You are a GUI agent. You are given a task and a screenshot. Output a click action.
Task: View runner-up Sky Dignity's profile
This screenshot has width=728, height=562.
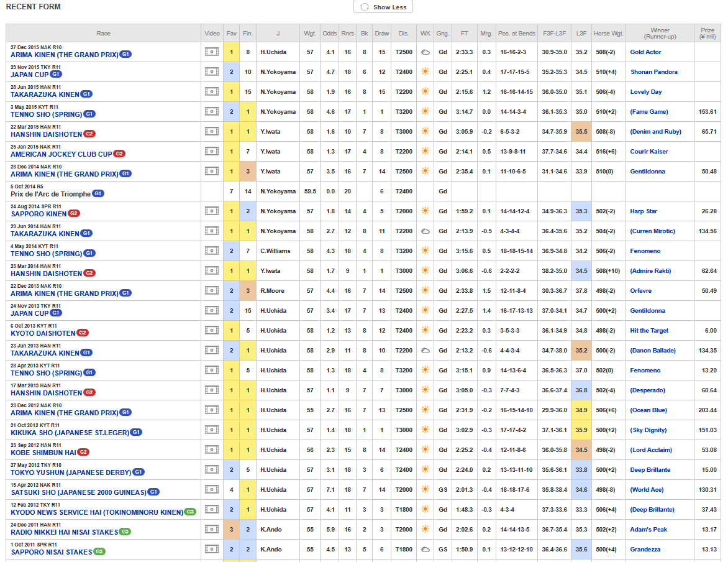[648, 430]
